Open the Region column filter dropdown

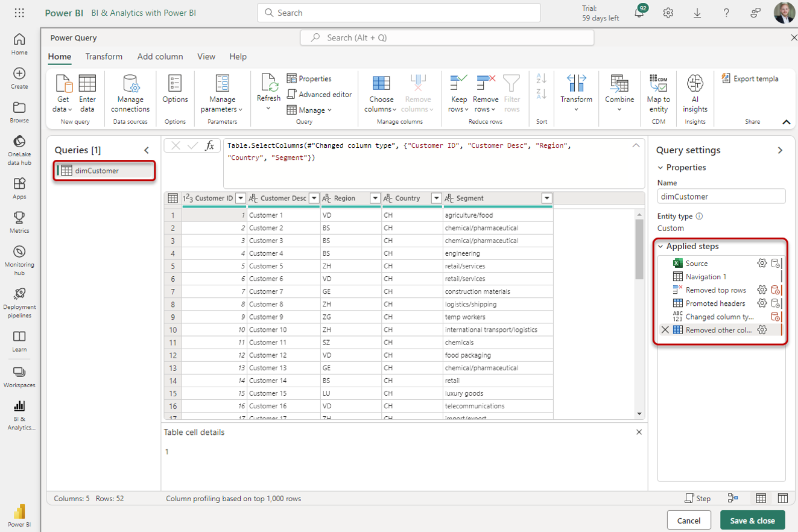(x=375, y=198)
